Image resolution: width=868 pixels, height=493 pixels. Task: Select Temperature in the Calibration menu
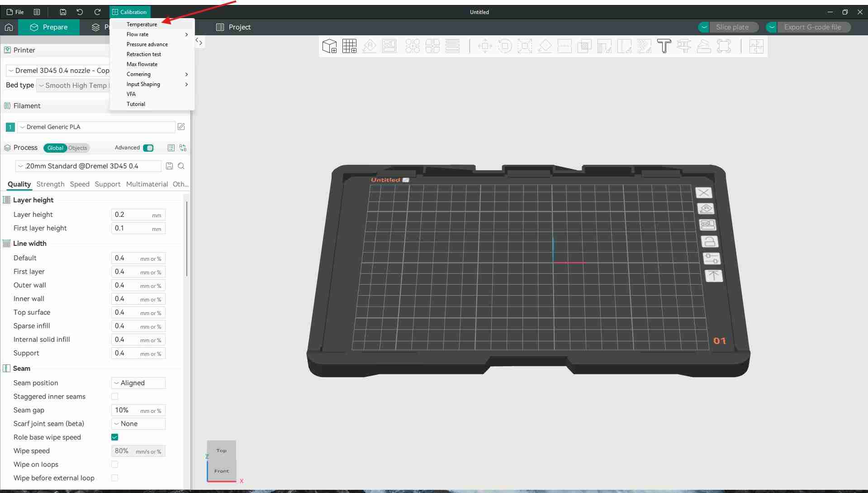coord(152,24)
